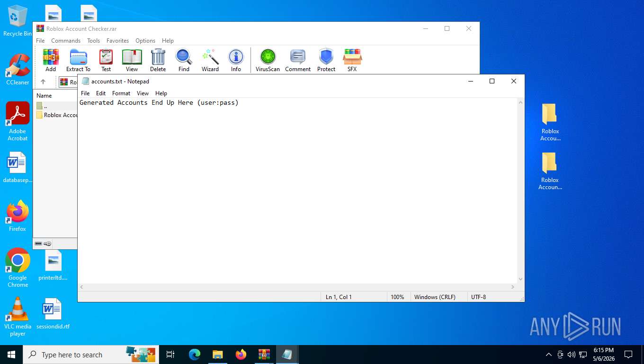Image resolution: width=644 pixels, height=364 pixels.
Task: Open Task View on the taskbar
Action: click(x=170, y=355)
